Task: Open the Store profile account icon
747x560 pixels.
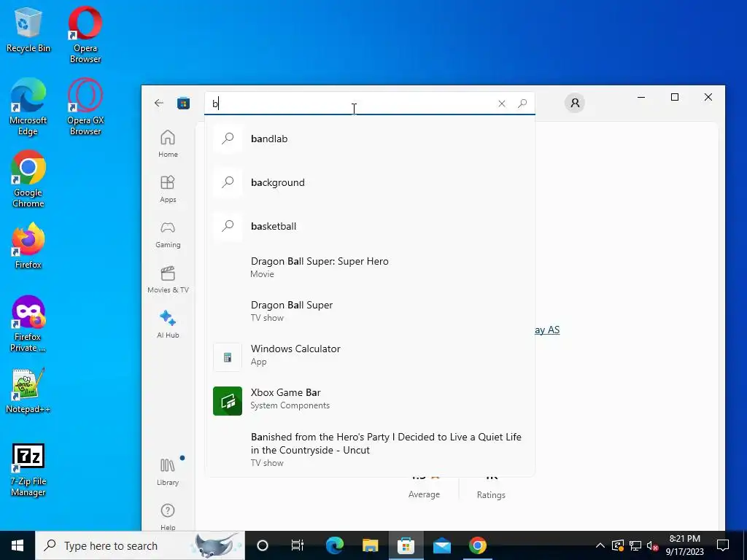Action: [575, 103]
